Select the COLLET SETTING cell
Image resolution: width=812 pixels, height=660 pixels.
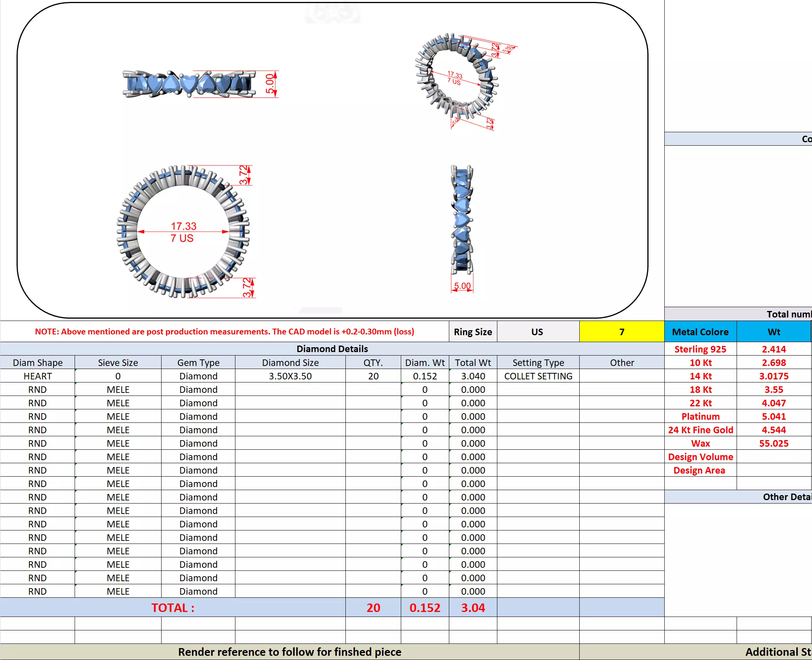click(x=538, y=376)
